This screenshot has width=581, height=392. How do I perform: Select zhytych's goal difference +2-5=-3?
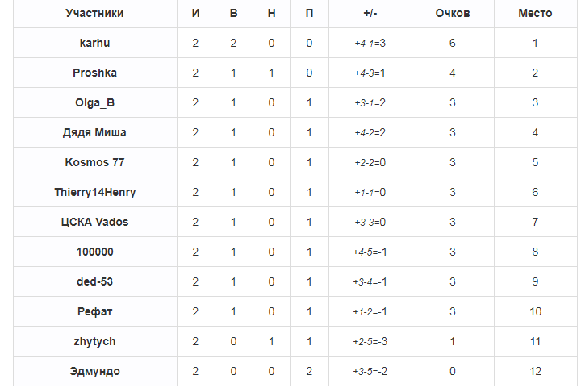pyautogui.click(x=370, y=342)
